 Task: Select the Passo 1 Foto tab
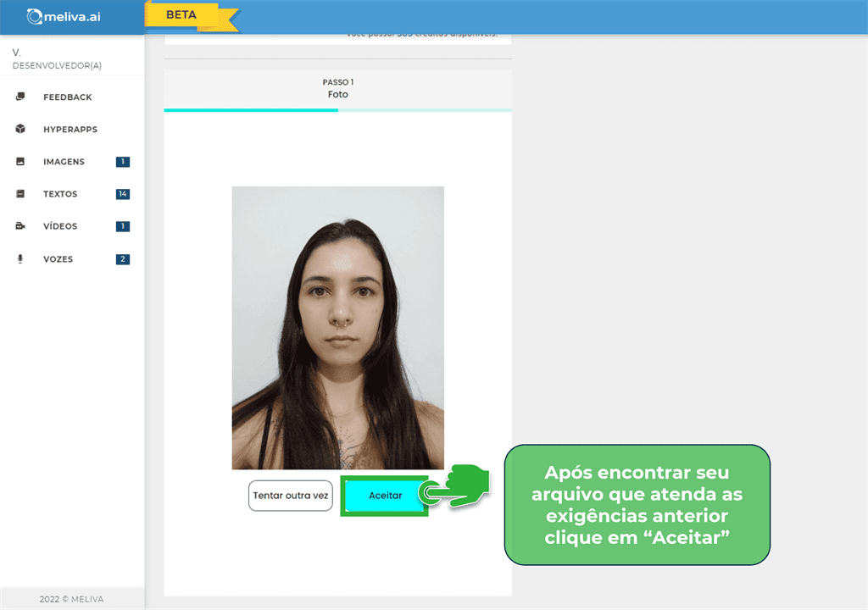click(337, 89)
